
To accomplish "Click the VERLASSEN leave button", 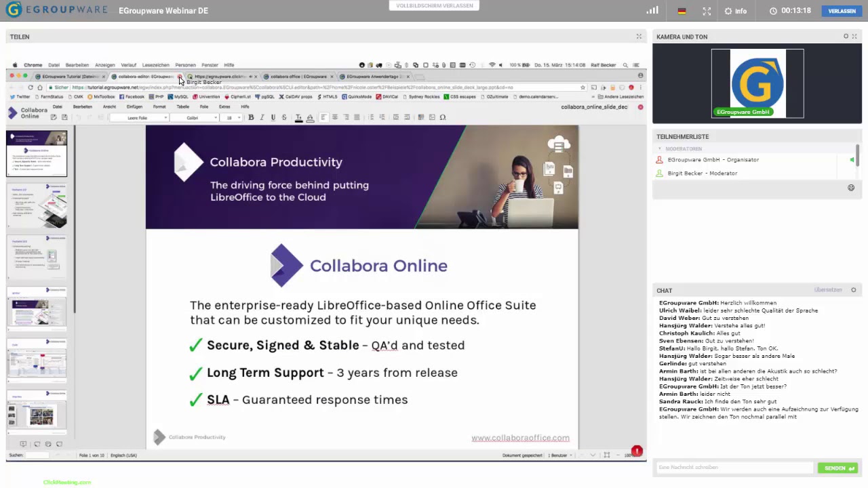I will [x=842, y=11].
